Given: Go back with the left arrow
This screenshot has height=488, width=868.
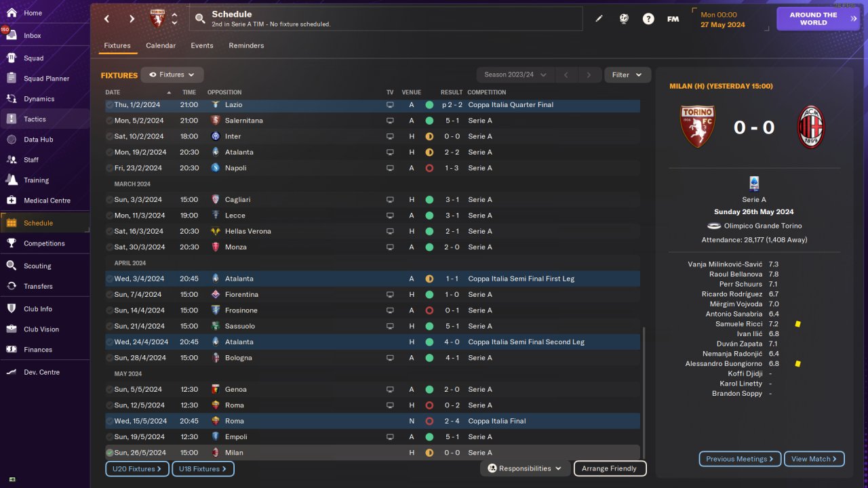Looking at the screenshot, I should pos(106,19).
